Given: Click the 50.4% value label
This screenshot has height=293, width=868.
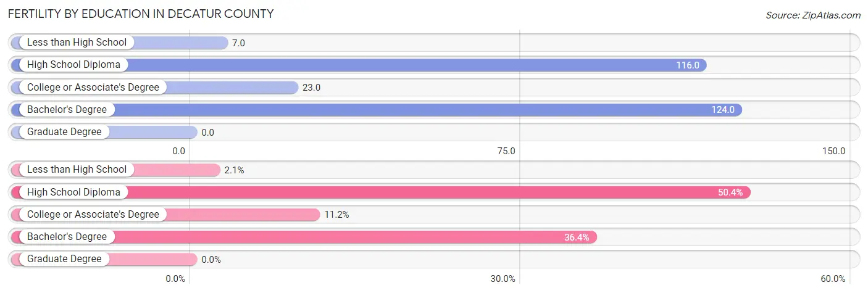Looking at the screenshot, I should tap(730, 192).
